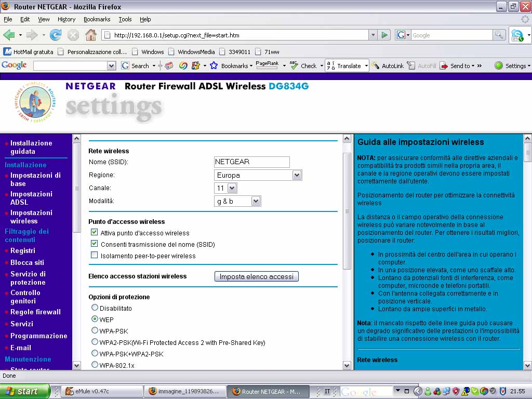This screenshot has width=532, height=399.
Task: Click the taskbar clock showing 21.55
Action: (x=517, y=391)
